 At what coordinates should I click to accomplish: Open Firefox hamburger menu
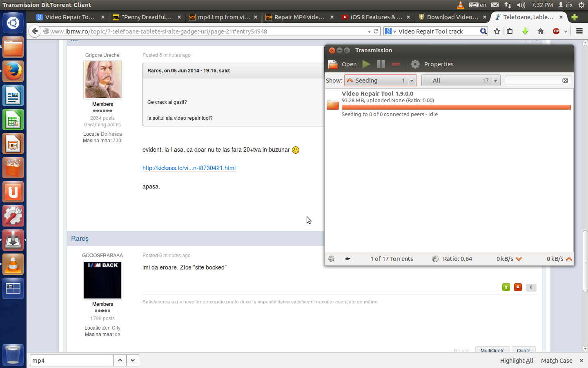[579, 31]
